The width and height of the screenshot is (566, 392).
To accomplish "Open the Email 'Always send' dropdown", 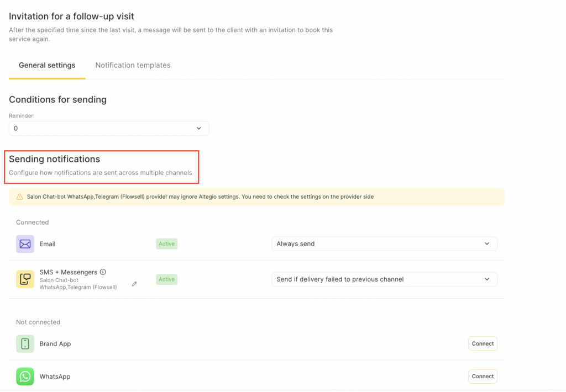I will point(384,244).
